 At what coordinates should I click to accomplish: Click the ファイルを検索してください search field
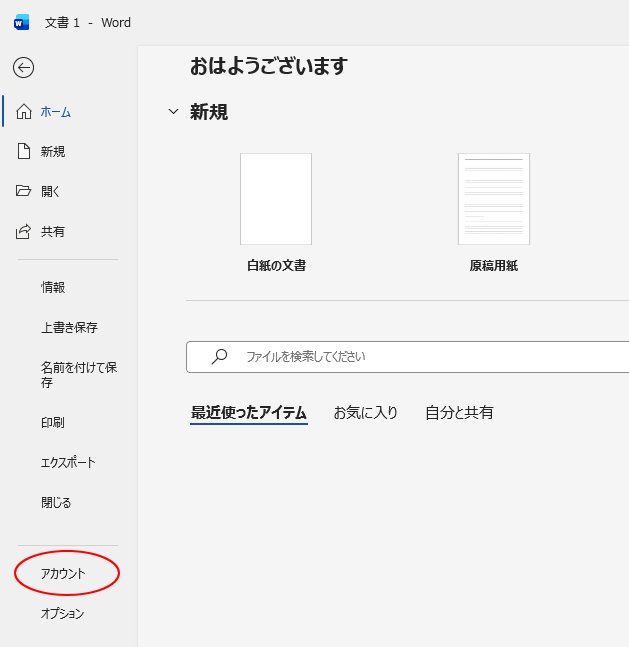408,357
